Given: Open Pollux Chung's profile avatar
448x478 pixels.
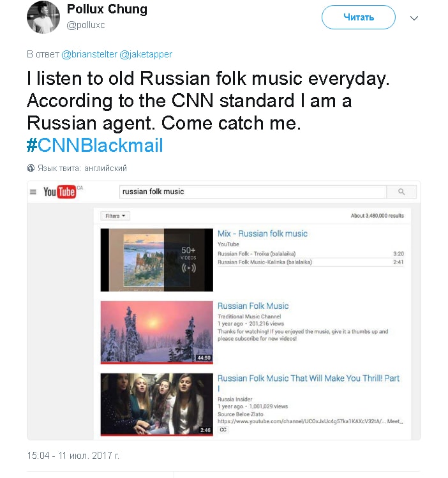Looking at the screenshot, I should (43, 17).
